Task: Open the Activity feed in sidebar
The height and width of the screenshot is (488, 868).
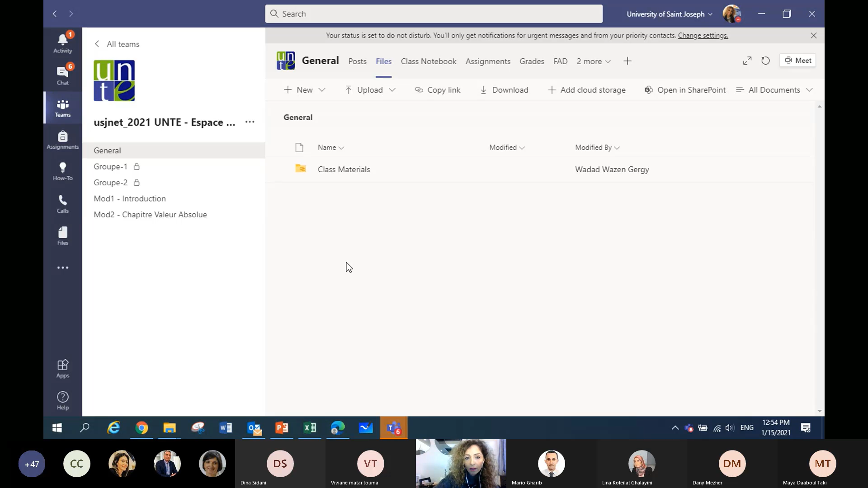Action: pos(63,43)
